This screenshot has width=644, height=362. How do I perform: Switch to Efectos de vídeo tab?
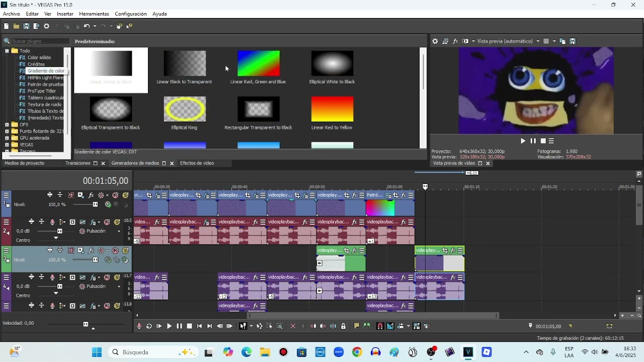click(x=197, y=163)
